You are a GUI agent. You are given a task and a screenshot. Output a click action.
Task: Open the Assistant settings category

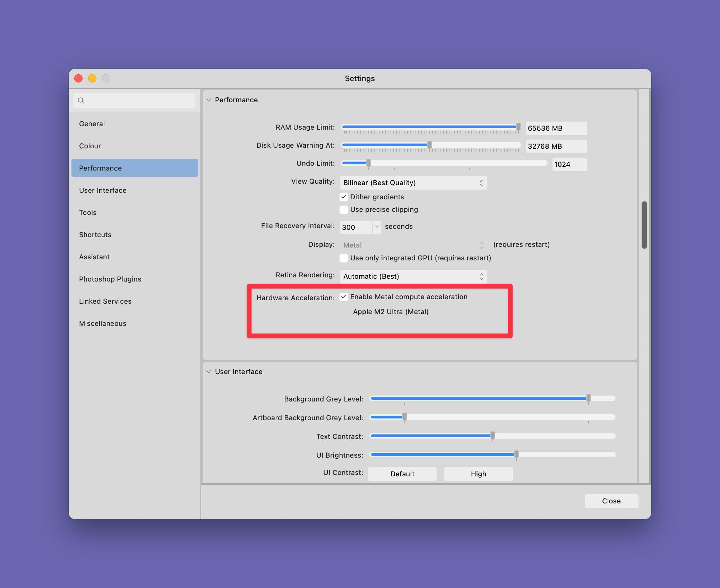135,257
